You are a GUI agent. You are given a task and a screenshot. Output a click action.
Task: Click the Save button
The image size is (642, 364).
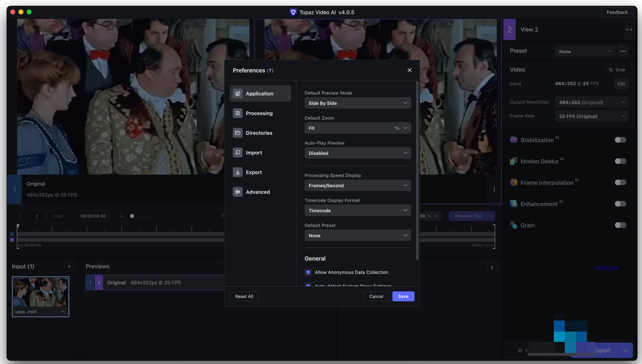click(x=403, y=296)
